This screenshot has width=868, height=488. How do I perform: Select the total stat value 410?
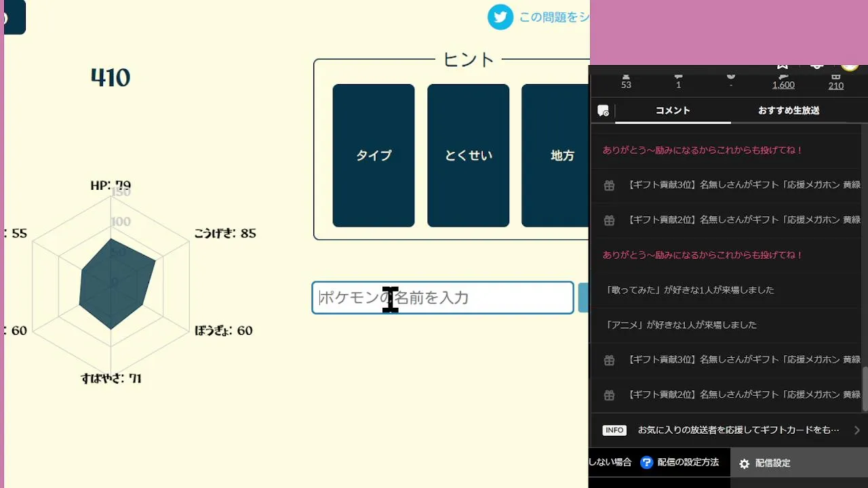(110, 78)
